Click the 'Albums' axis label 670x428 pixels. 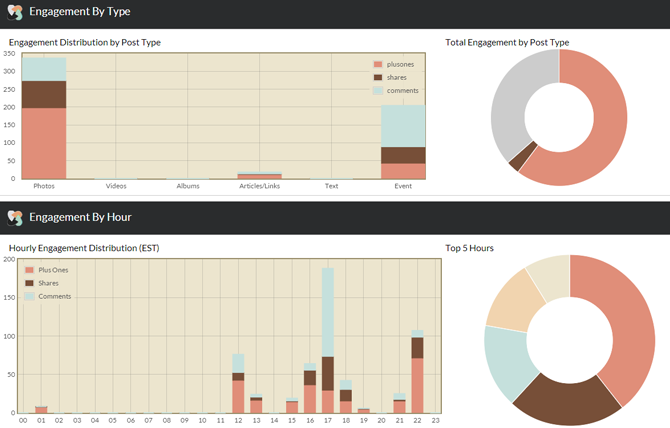188,186
